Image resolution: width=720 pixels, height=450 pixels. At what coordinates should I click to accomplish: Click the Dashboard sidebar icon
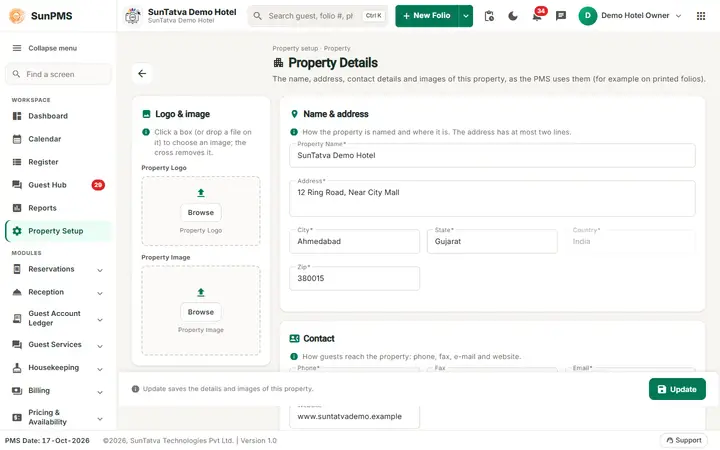pyautogui.click(x=17, y=116)
